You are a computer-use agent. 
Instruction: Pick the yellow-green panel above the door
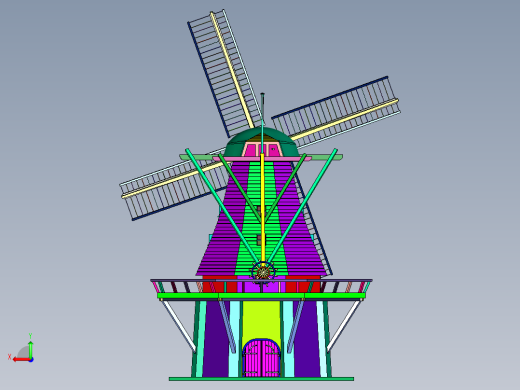point(262,320)
